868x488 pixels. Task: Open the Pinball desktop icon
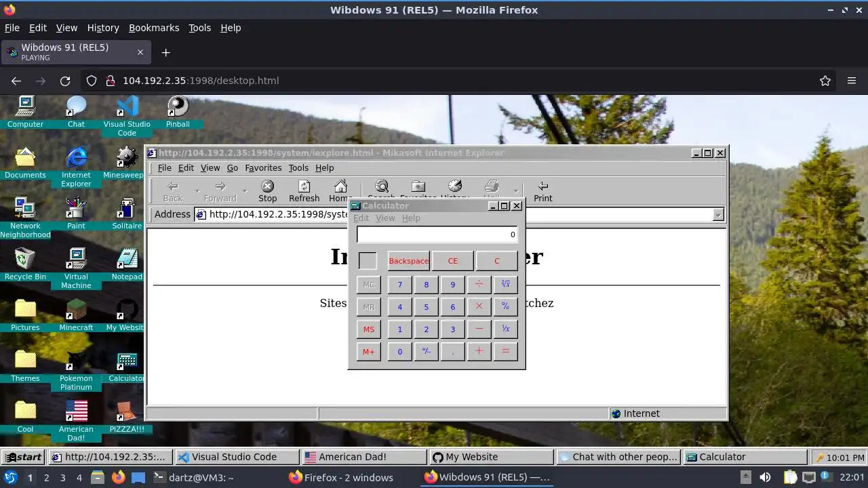tap(178, 112)
